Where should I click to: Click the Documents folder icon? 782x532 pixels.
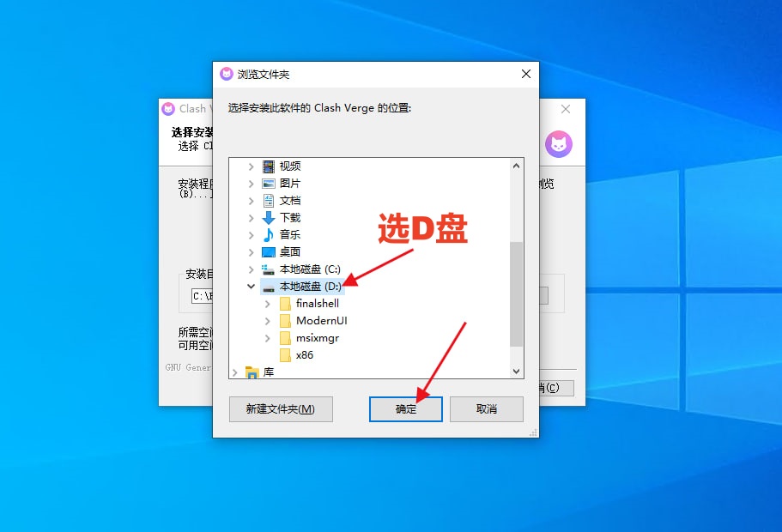click(x=269, y=201)
